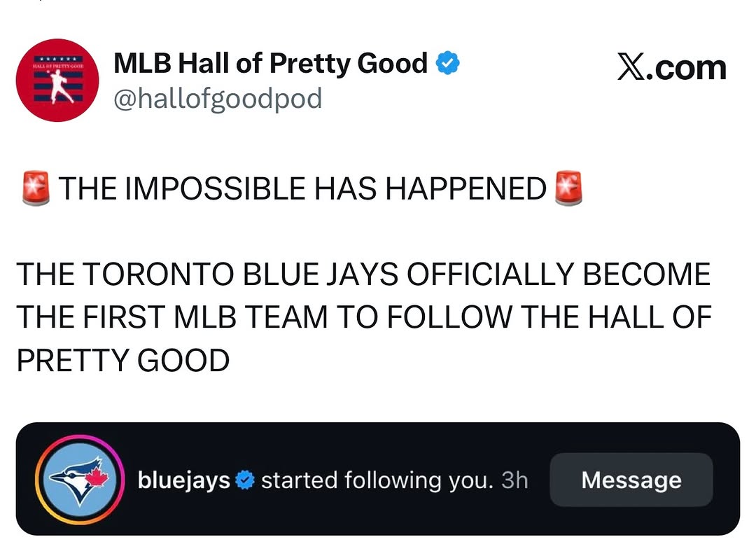Click the 3h timestamp
The image size is (756, 549).
tap(515, 480)
